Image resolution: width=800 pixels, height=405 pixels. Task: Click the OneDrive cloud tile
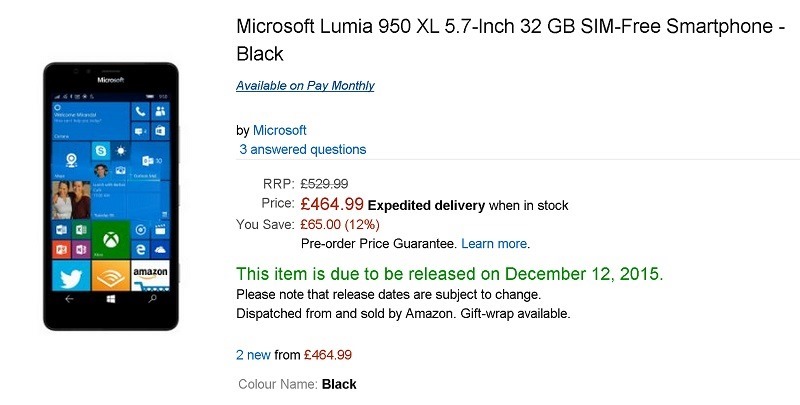pos(160,249)
